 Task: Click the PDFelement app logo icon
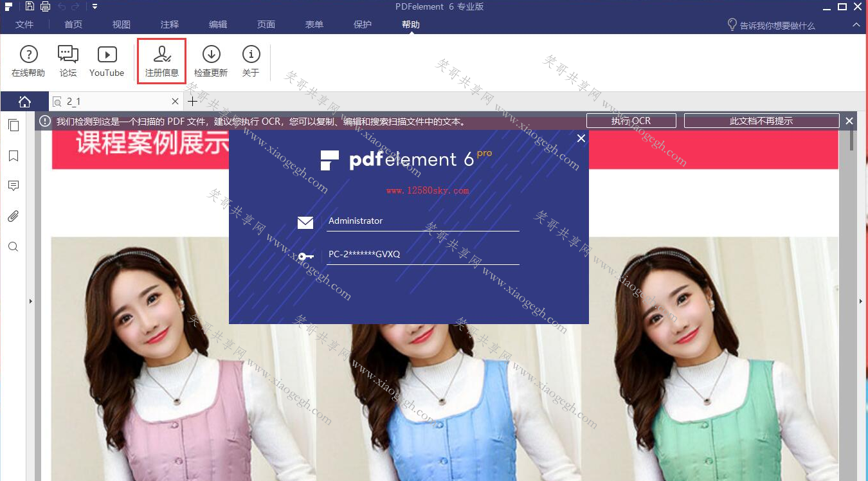[8, 6]
